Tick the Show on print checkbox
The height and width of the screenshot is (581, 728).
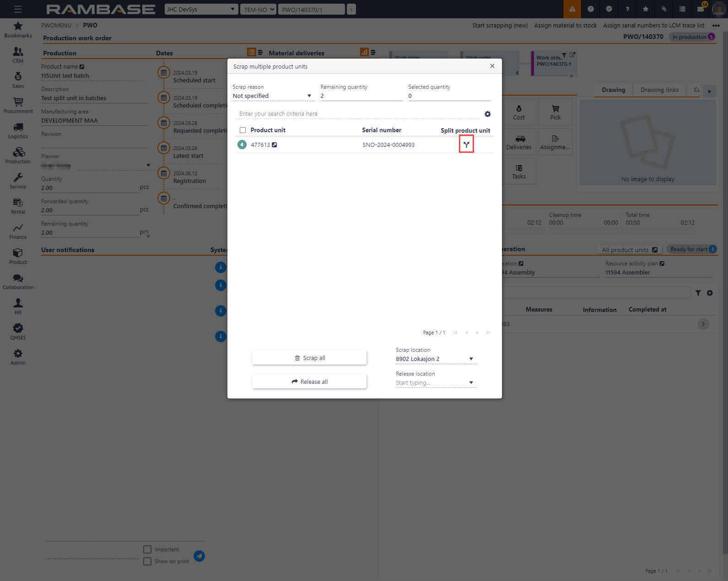click(147, 561)
